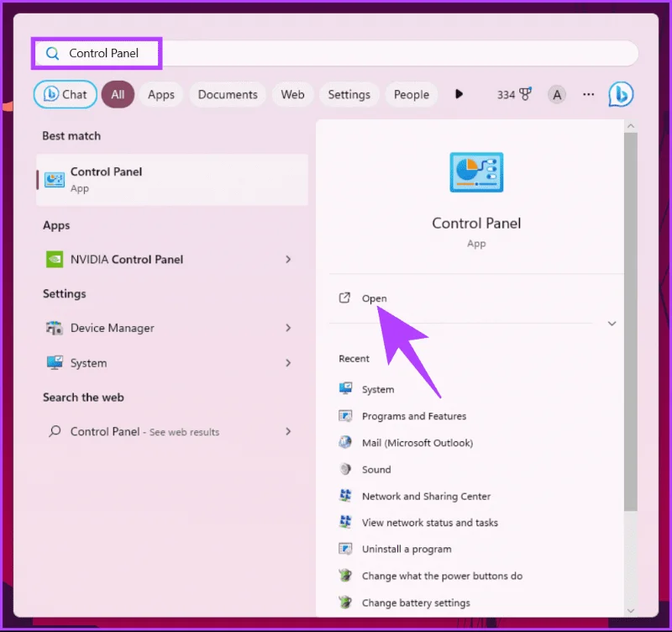Click the Control Panel title in preview pane
The height and width of the screenshot is (632, 672).
[x=476, y=224]
